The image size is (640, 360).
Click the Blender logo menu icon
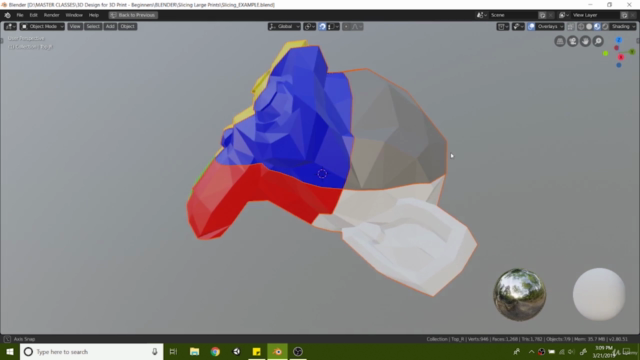(7, 15)
